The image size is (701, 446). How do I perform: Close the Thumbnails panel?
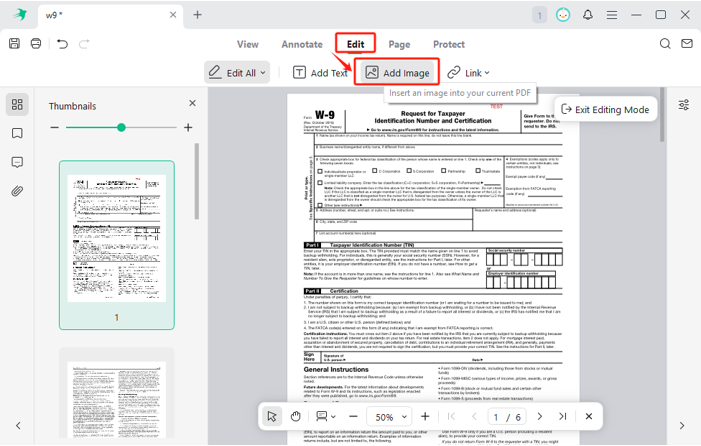(192, 103)
